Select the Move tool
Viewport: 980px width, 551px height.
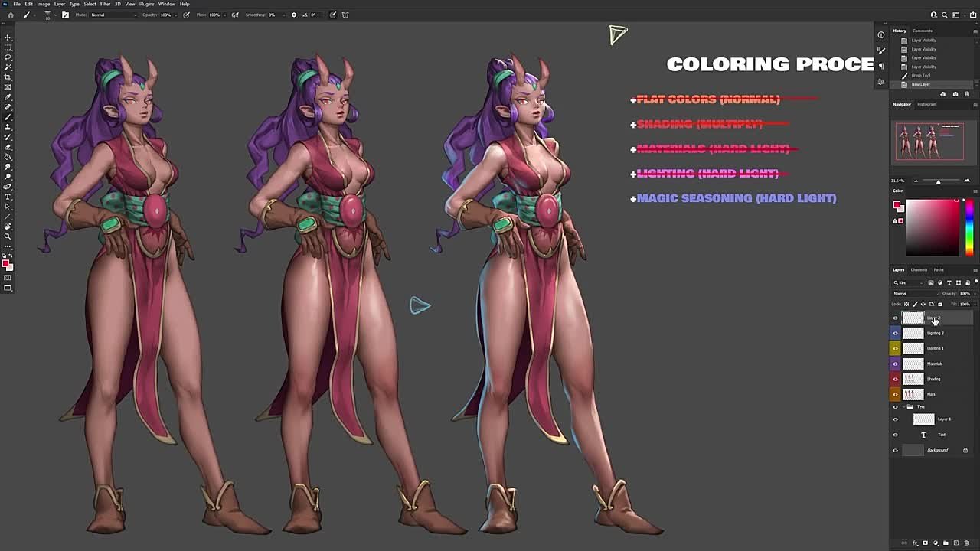[8, 37]
